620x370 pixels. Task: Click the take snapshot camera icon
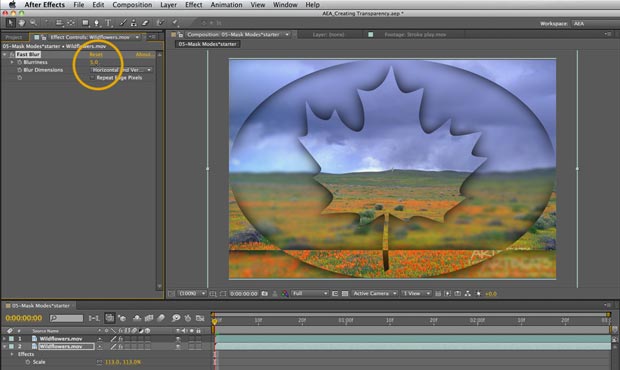pos(265,293)
